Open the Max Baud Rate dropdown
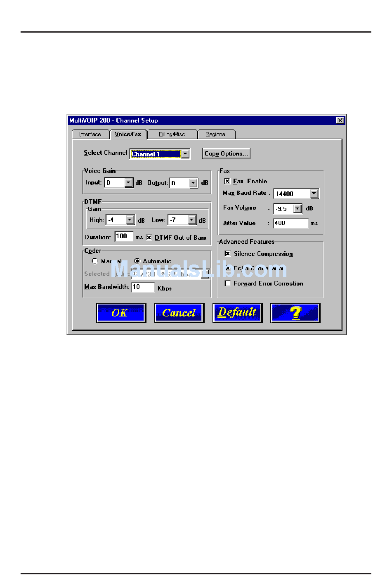This screenshot has width=392, height=583. (x=314, y=194)
